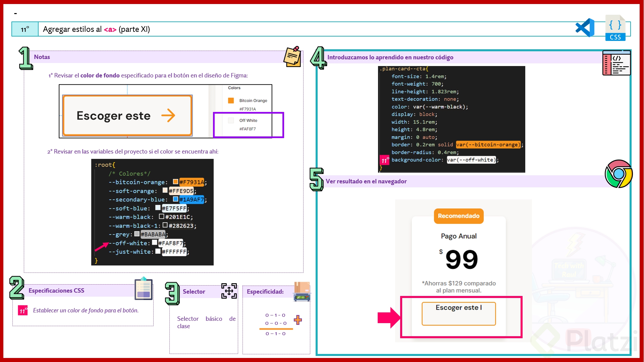This screenshot has width=644, height=362.
Task: Click the --warm-black-1 color preview square
Action: pos(165,225)
